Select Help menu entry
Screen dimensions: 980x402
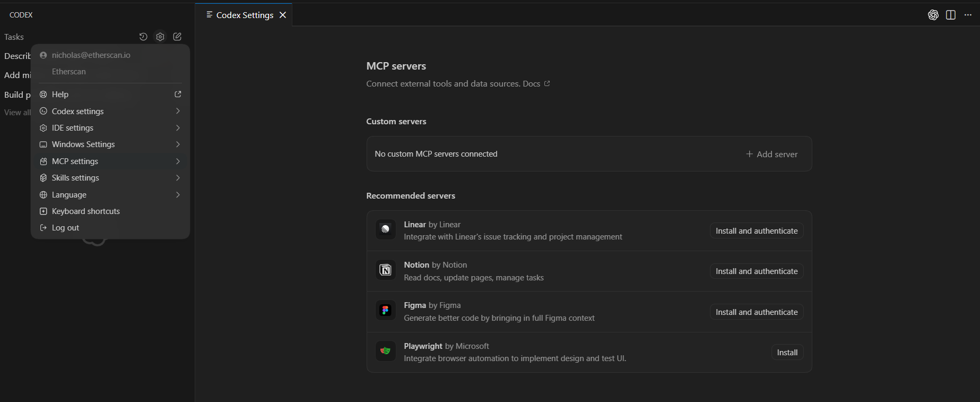click(110, 95)
